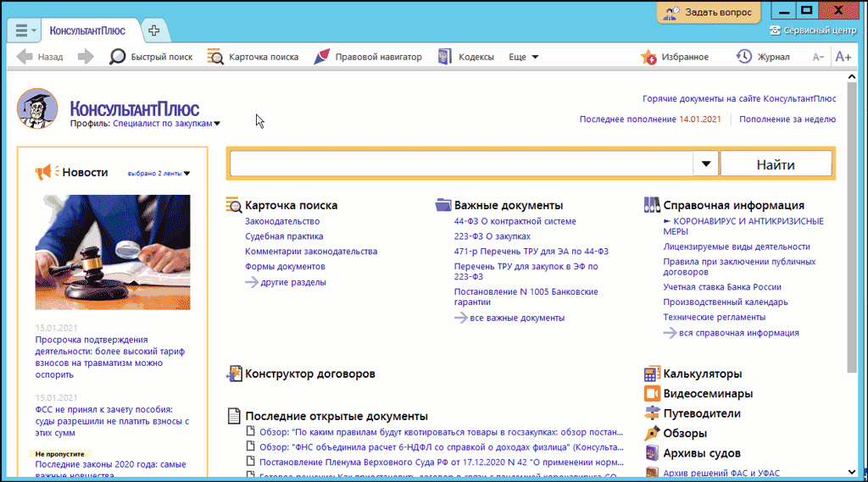
Task: Expand the Еще dropdown menu
Action: tap(524, 57)
